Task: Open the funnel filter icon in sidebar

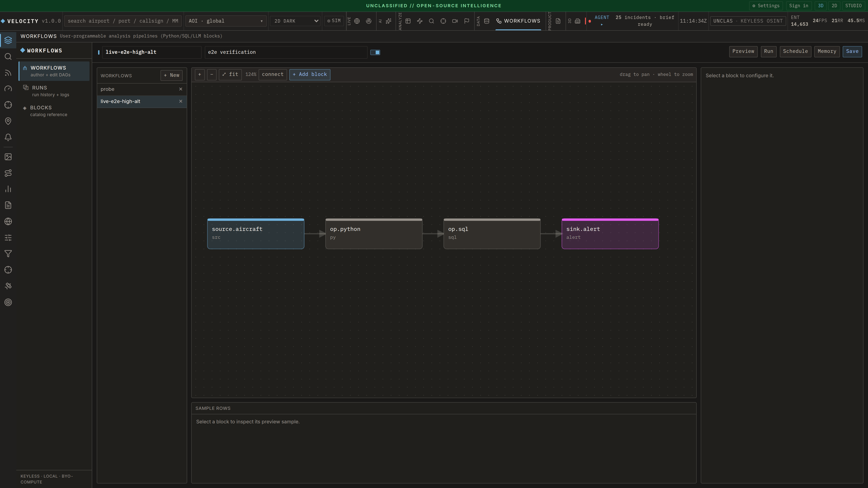Action: [8, 253]
